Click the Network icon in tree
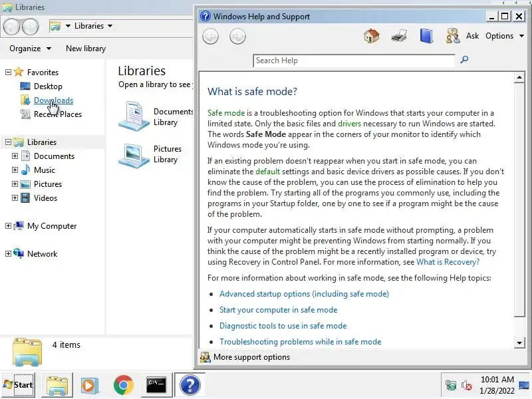Viewport: 532px width, 399px height. point(19,253)
